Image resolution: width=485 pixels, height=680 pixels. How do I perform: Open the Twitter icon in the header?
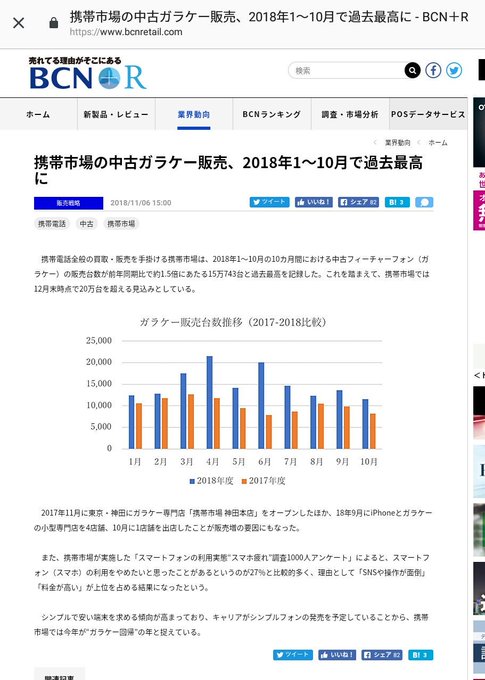pos(454,70)
